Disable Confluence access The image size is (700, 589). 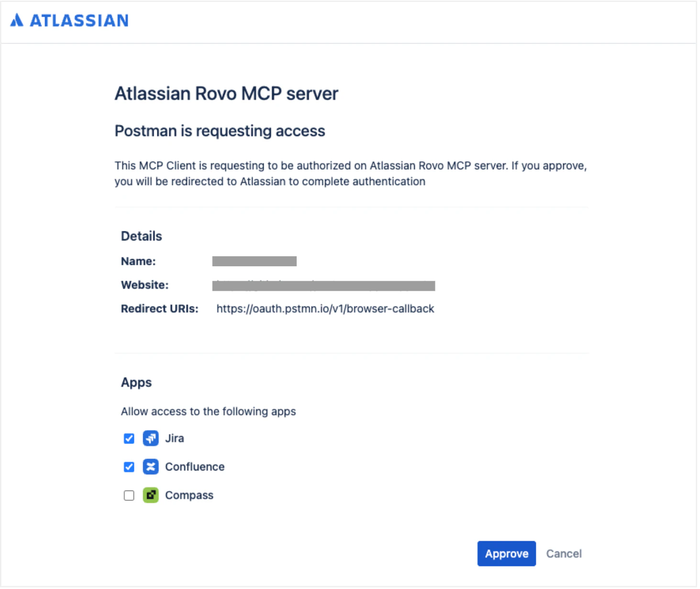pyautogui.click(x=128, y=467)
